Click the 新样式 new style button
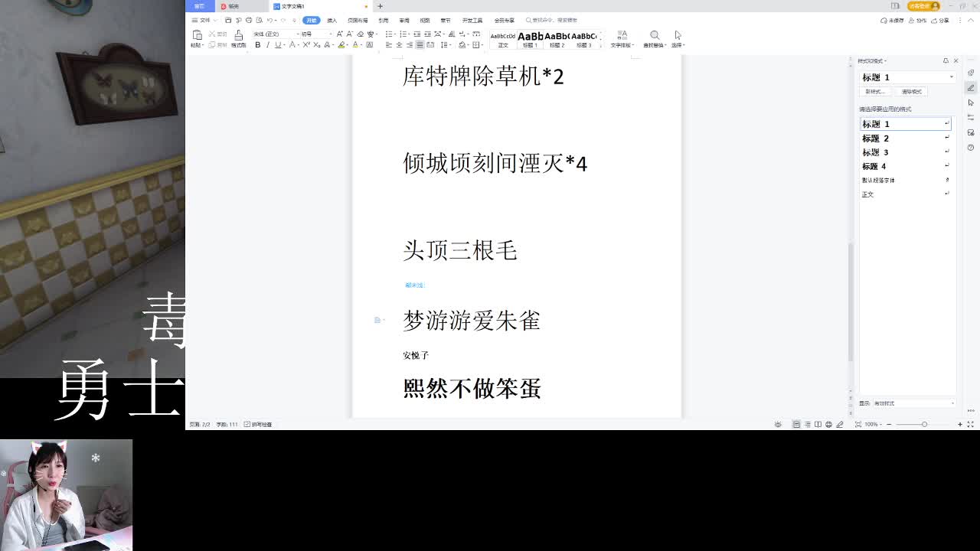Image resolution: width=980 pixels, height=551 pixels. (x=875, y=91)
